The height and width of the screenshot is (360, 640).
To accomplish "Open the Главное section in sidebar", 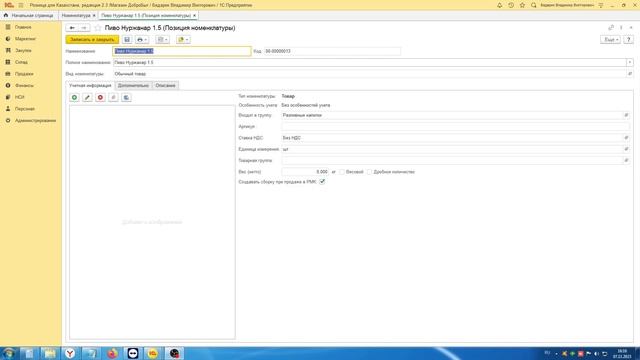I will pyautogui.click(x=23, y=27).
